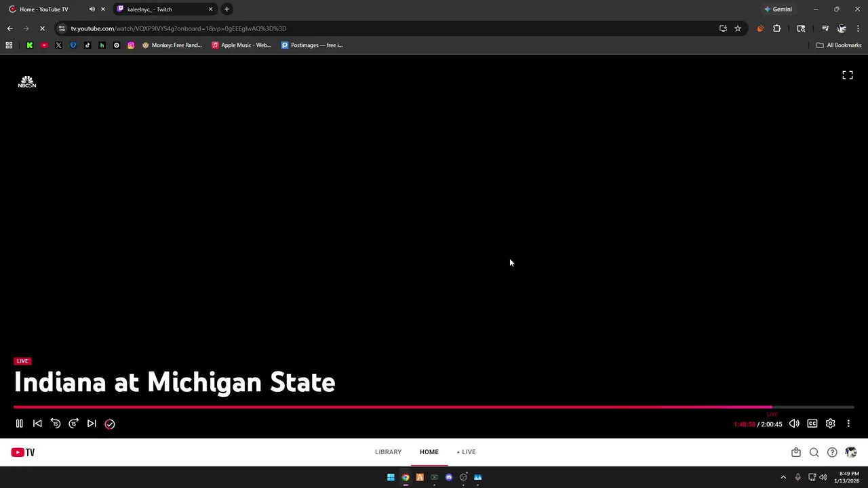Mute the YouTube TV tab audio icon
This screenshot has height=488, width=868.
[x=92, y=9]
